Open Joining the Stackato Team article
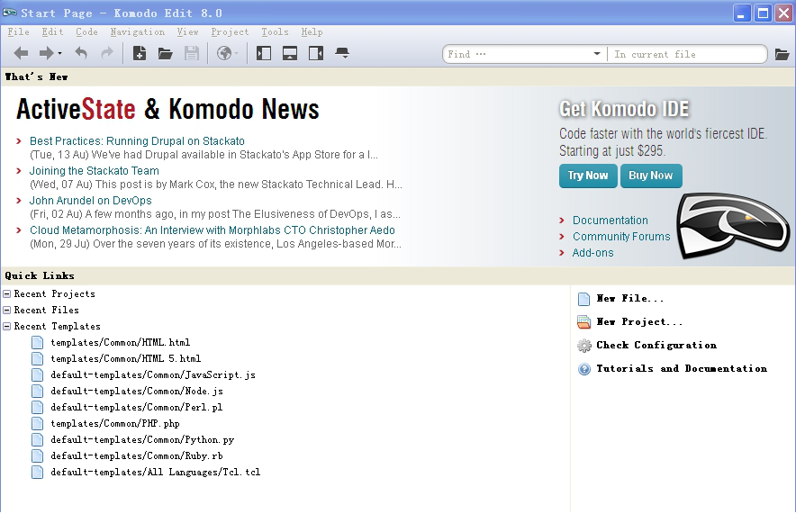The image size is (796, 532). [x=94, y=170]
